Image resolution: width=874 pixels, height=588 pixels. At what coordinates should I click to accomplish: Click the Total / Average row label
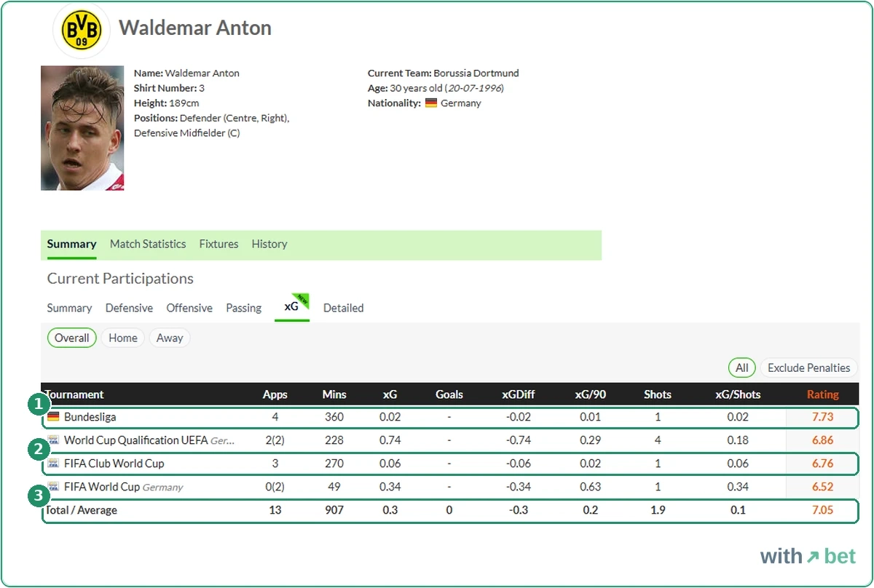coord(81,510)
